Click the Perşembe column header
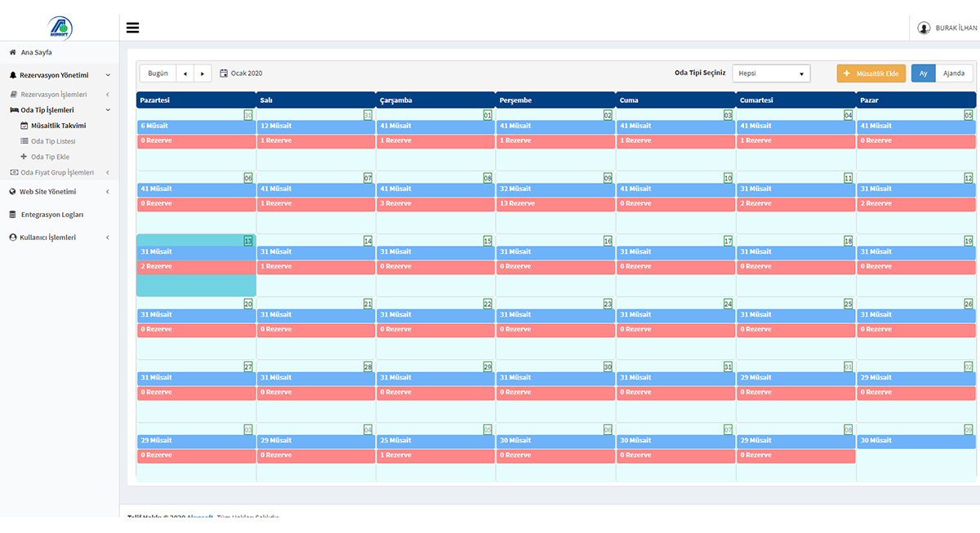This screenshot has width=980, height=533. click(x=556, y=100)
